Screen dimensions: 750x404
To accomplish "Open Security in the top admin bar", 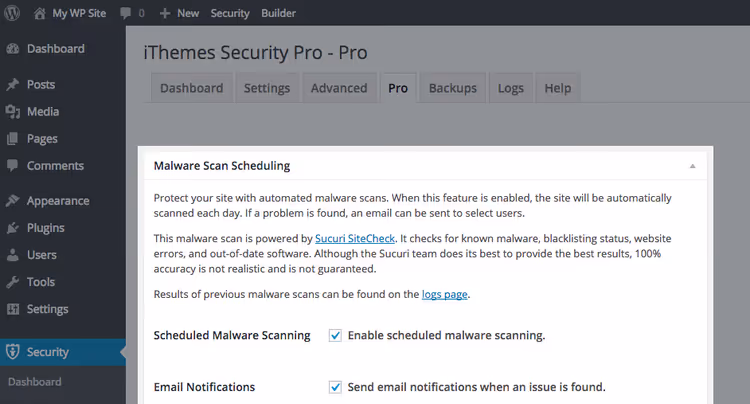I will (x=230, y=13).
